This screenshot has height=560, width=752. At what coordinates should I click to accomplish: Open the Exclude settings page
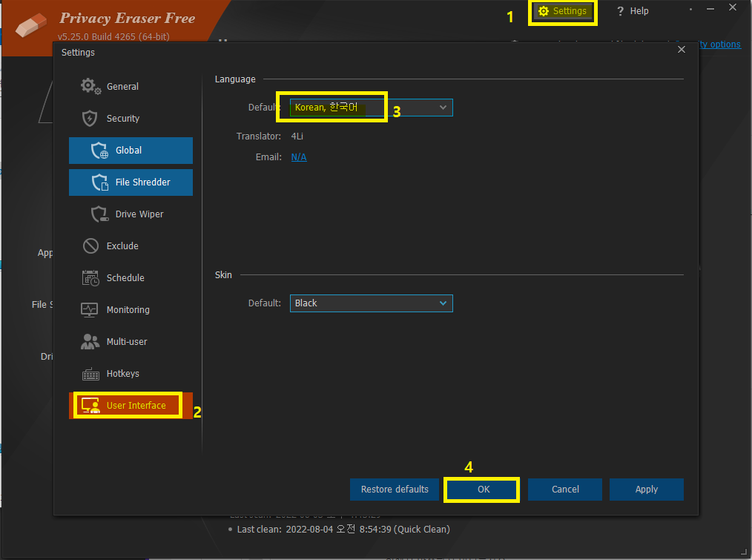point(131,246)
